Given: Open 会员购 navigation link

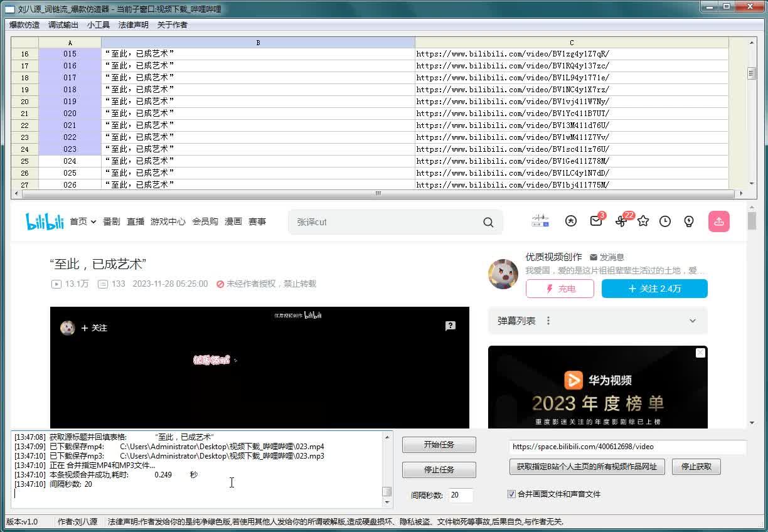Looking at the screenshot, I should (x=205, y=221).
